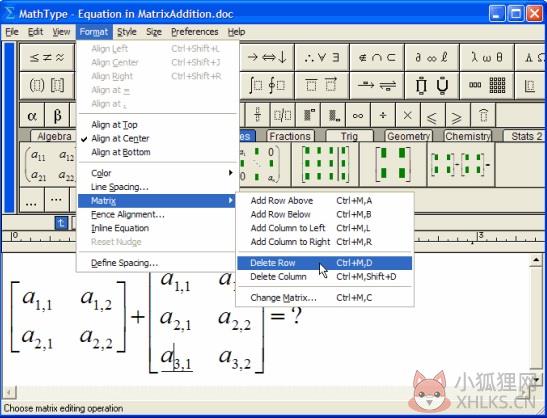The height and width of the screenshot is (418, 547).
Task: Insert the multiplication sign ×
Action: pyautogui.click(x=407, y=115)
